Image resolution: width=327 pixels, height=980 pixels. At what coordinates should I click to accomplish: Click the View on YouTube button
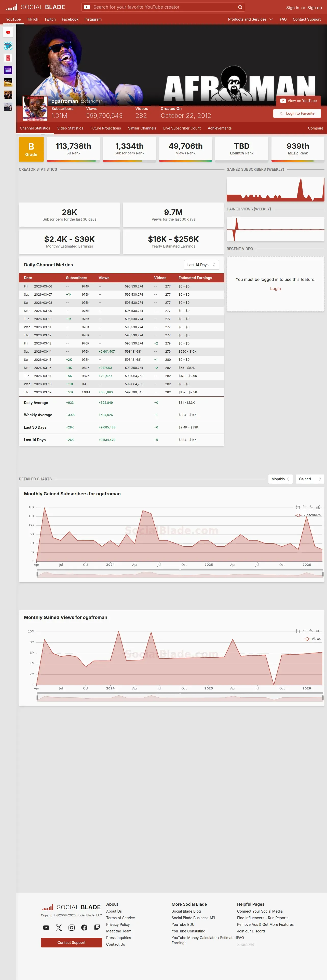coord(298,101)
